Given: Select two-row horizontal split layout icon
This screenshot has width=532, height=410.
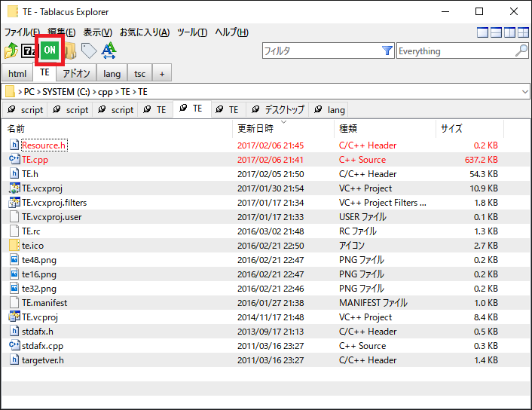Looking at the screenshot, I should [x=496, y=32].
